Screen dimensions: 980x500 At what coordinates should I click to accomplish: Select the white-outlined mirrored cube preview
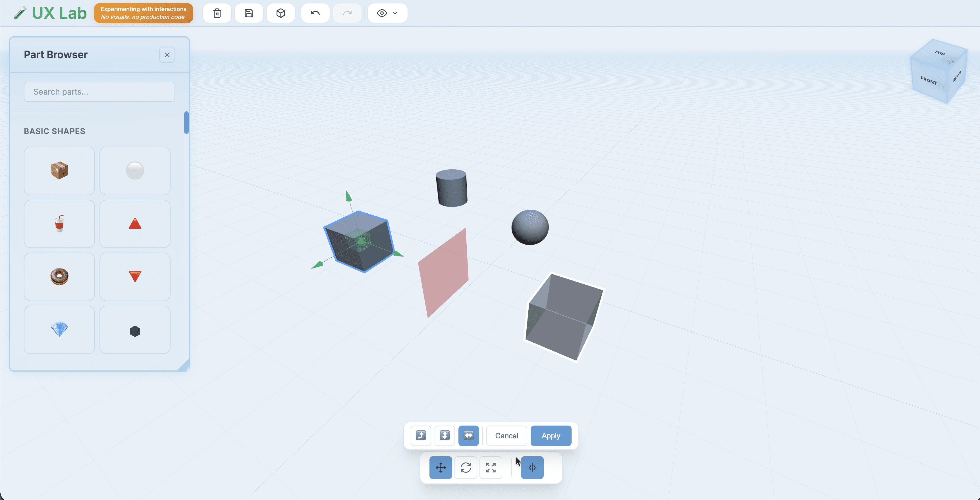pos(564,318)
